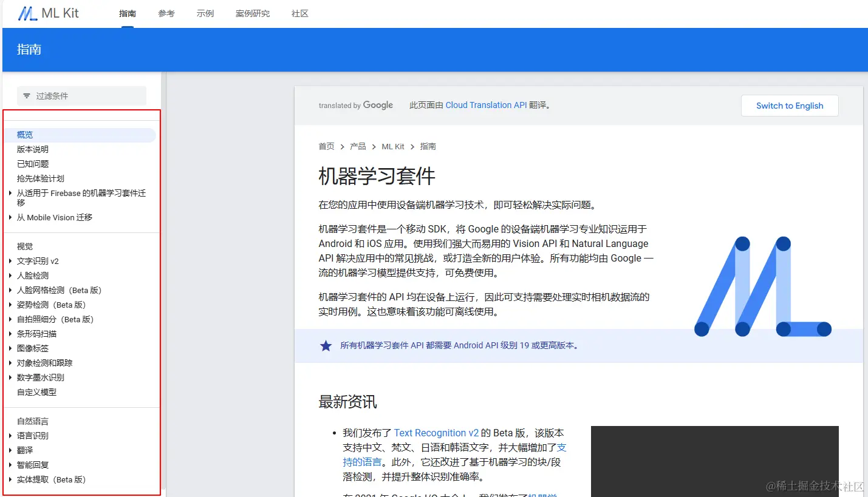The image size is (868, 497).
Task: Click the 自然语言 section heading
Action: (x=33, y=421)
